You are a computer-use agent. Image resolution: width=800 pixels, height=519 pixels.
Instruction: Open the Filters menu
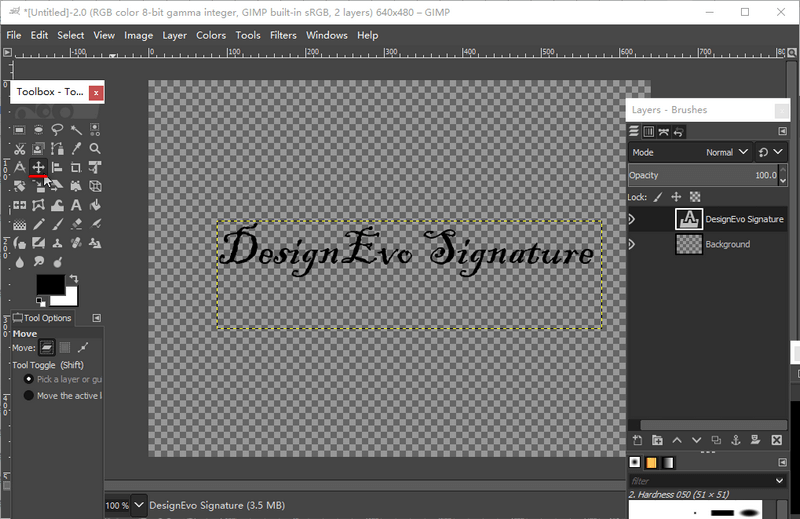tap(283, 35)
